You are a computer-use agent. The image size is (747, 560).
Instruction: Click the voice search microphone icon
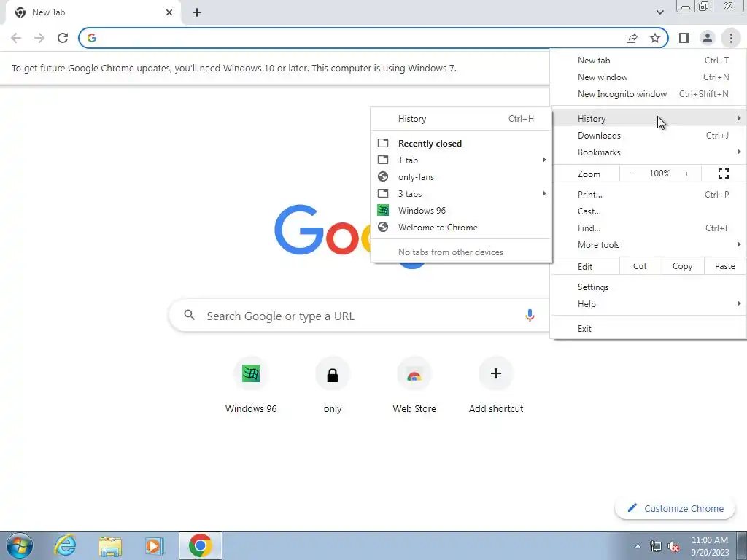tap(530, 315)
